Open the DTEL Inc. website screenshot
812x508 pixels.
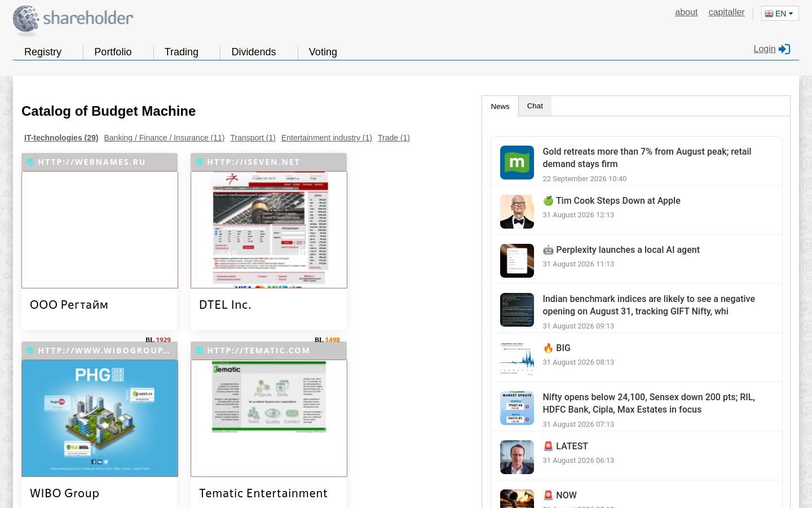tap(269, 230)
